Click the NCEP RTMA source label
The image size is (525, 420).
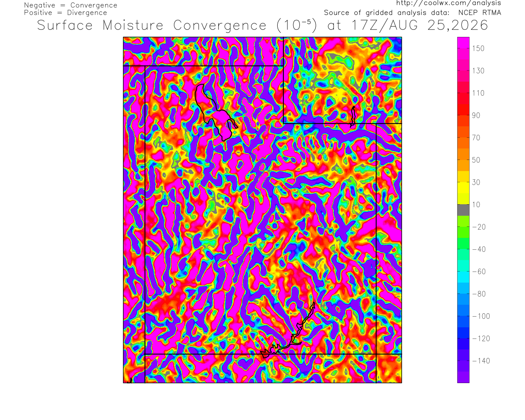(x=479, y=13)
